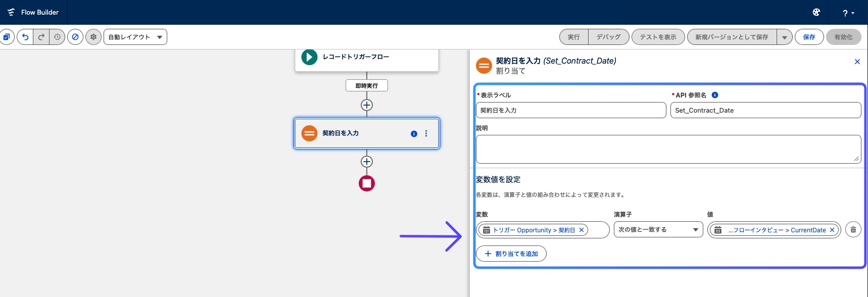Click the red End element

click(x=367, y=183)
